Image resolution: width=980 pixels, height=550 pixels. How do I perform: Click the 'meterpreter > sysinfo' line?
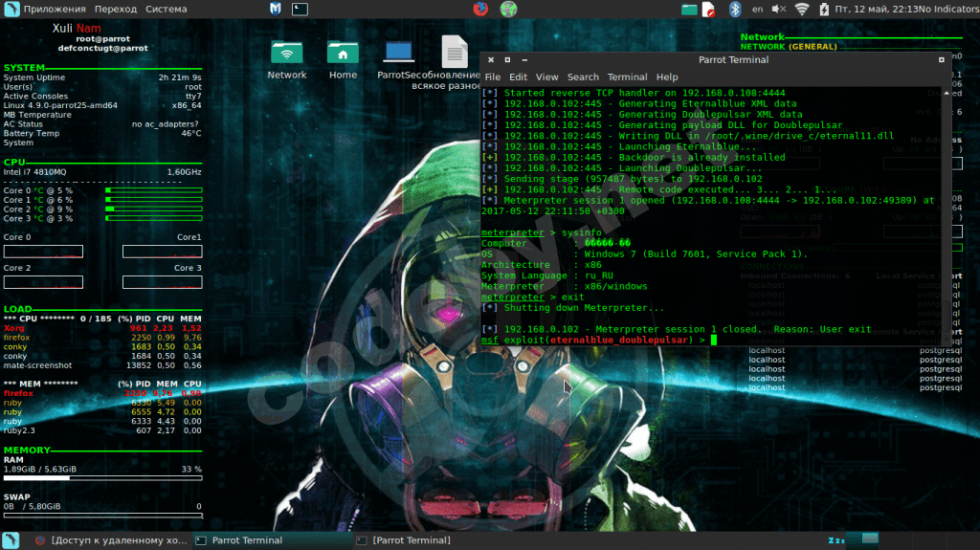542,232
